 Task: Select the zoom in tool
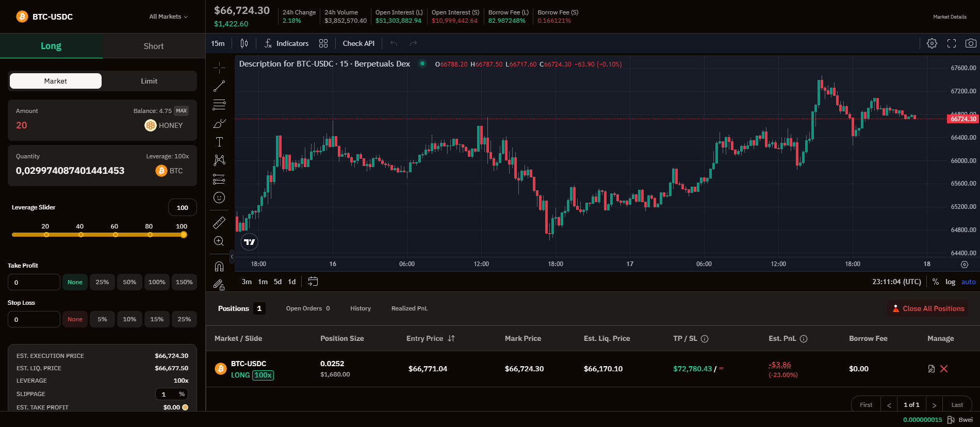tap(219, 241)
